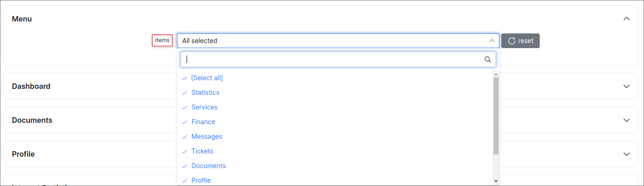The image size is (644, 186).
Task: Expand the Documents section chevron
Action: (x=627, y=120)
